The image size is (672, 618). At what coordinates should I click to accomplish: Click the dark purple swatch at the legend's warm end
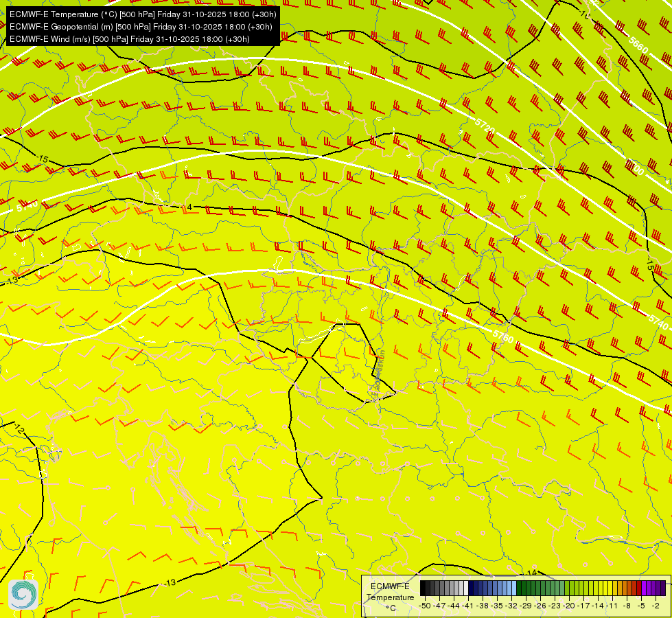click(x=663, y=588)
